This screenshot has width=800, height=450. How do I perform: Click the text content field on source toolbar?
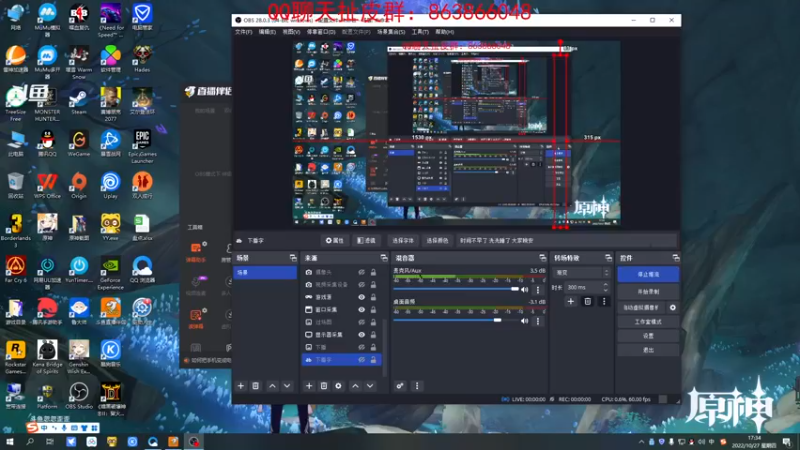tap(566, 240)
